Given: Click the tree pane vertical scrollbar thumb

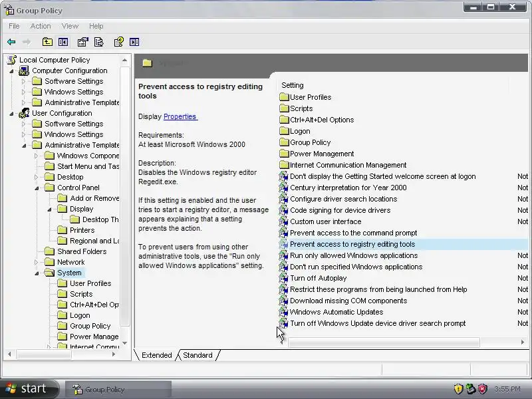Looking at the screenshot, I should click(124, 196).
